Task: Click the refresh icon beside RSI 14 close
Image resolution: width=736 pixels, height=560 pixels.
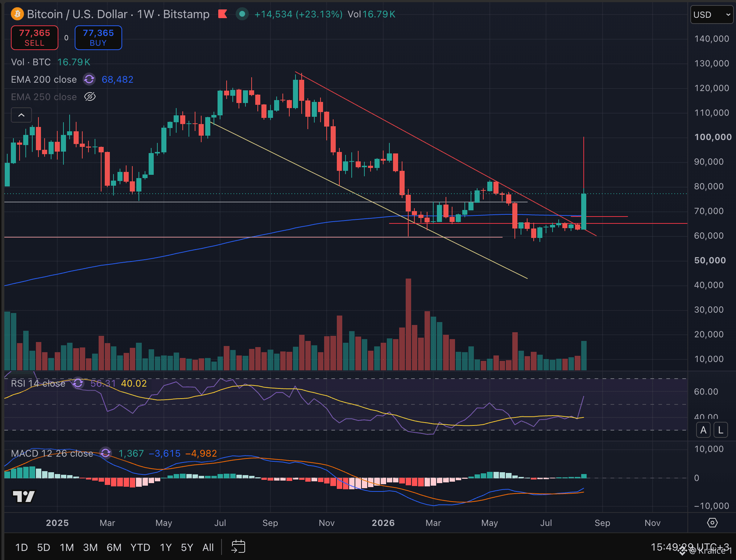Action: pos(78,383)
